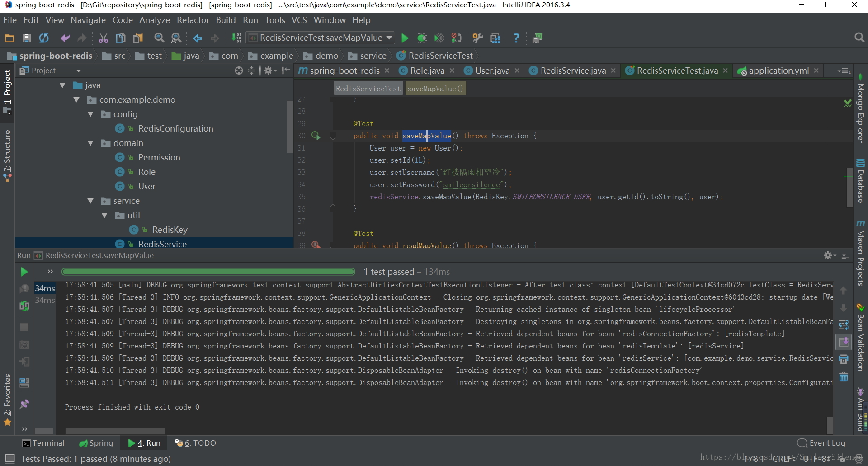Click the Help question mark icon

click(516, 38)
